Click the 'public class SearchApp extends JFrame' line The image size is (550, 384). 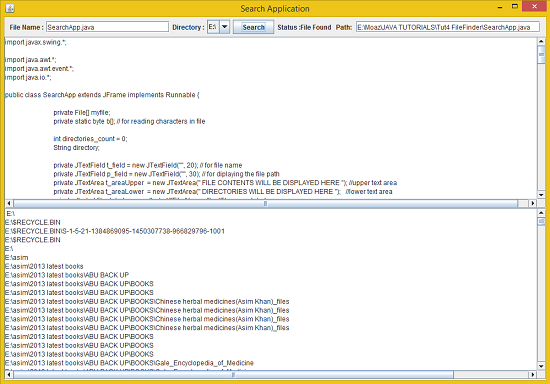click(102, 95)
